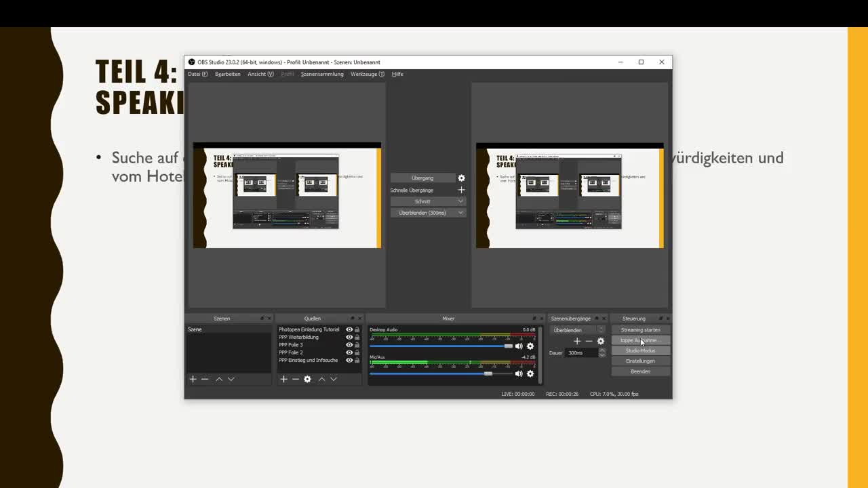Hide the Photopea Einladung Tutorial source
Viewport: 868px width, 488px height.
click(349, 329)
